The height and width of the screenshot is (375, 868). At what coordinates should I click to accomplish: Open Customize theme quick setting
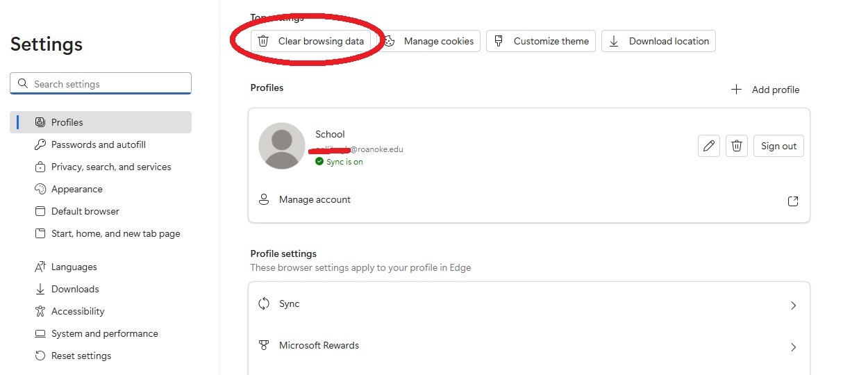542,41
